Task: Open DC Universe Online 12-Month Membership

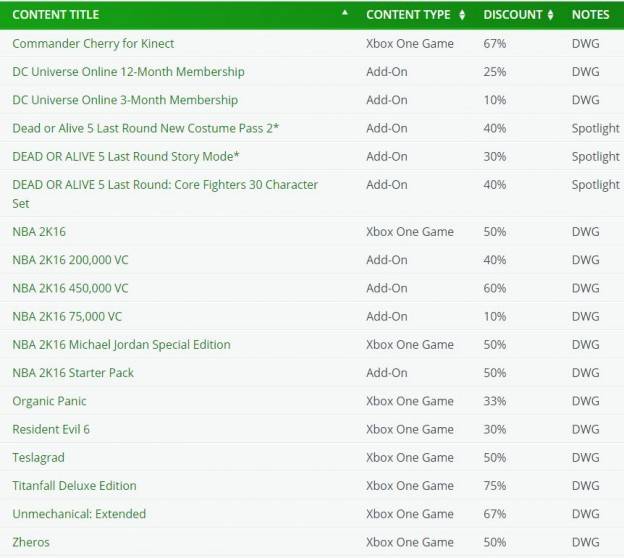Action: 129,72
